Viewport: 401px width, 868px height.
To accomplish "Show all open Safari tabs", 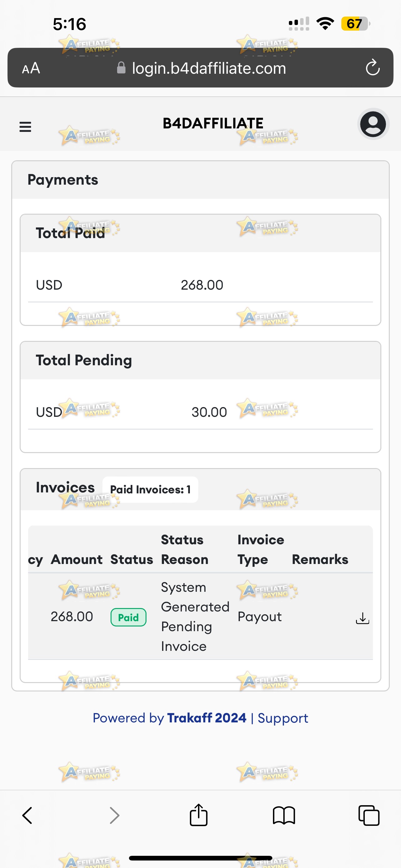I will coord(369,816).
